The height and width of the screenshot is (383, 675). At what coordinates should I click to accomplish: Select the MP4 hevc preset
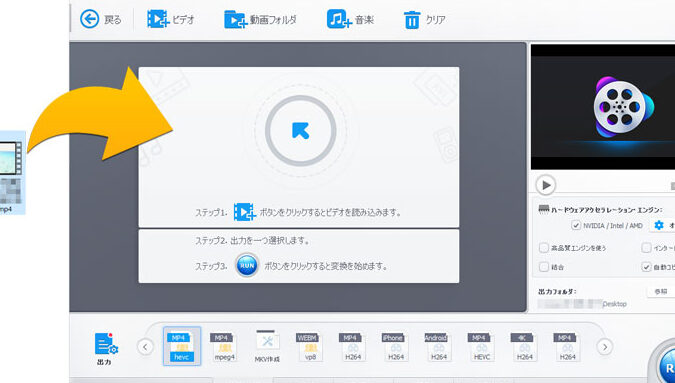point(182,346)
